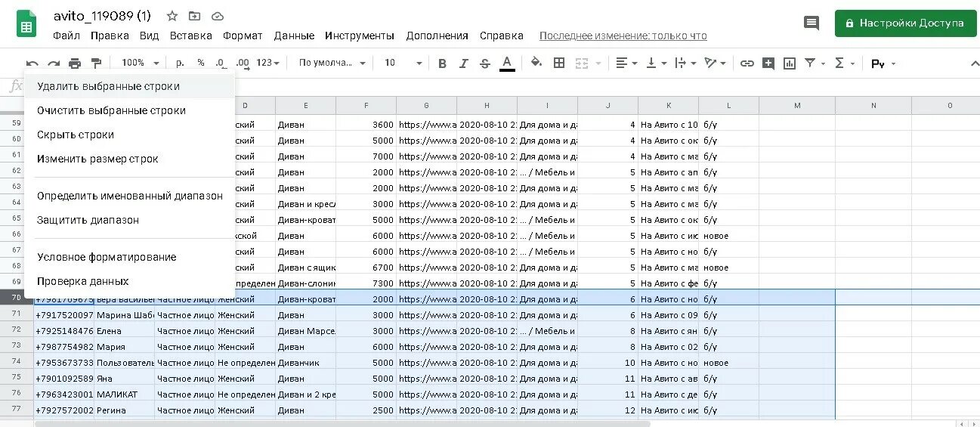Open cell borders options
This screenshot has width=980, height=427.
tap(559, 63)
